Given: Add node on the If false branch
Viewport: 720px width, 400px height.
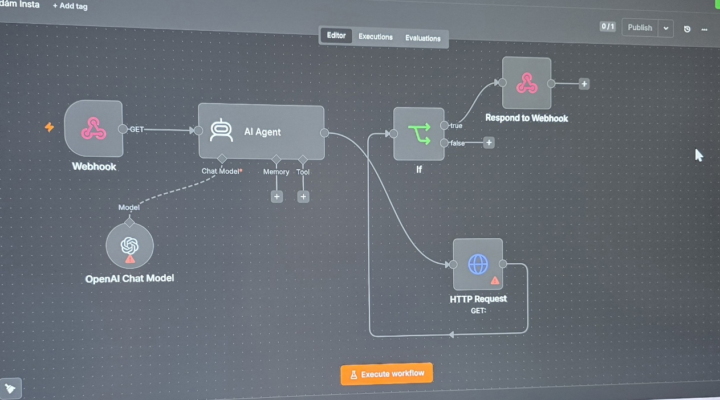Looking at the screenshot, I should pyautogui.click(x=489, y=143).
